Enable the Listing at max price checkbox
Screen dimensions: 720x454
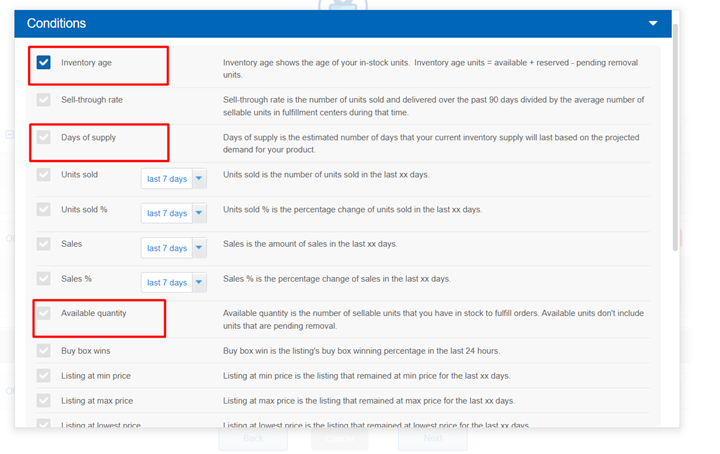click(44, 401)
